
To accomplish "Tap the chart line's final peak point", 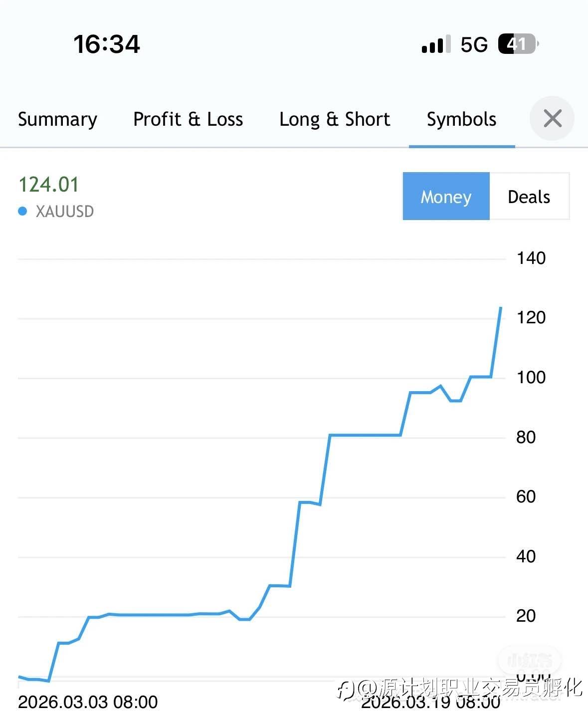I will pyautogui.click(x=501, y=308).
